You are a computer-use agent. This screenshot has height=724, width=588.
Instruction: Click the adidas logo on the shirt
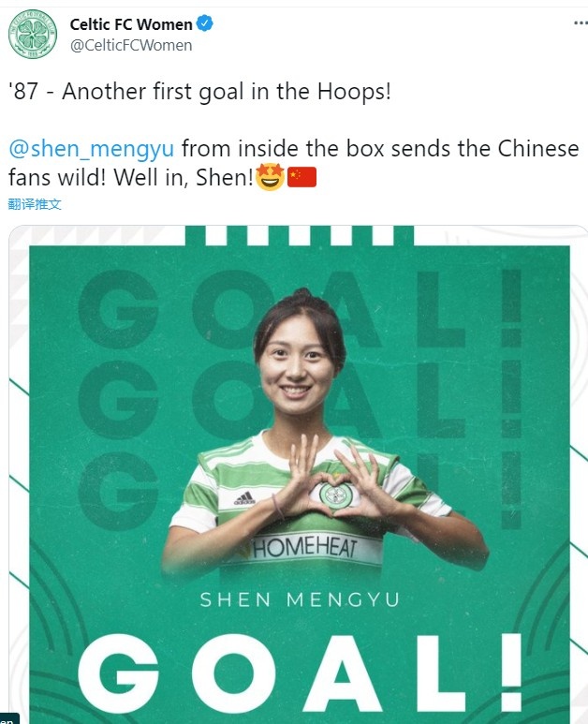click(x=244, y=498)
